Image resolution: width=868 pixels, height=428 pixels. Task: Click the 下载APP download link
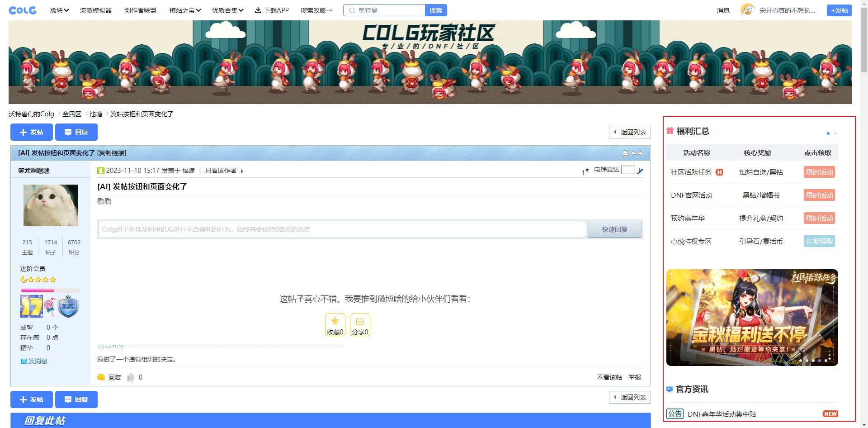click(272, 10)
